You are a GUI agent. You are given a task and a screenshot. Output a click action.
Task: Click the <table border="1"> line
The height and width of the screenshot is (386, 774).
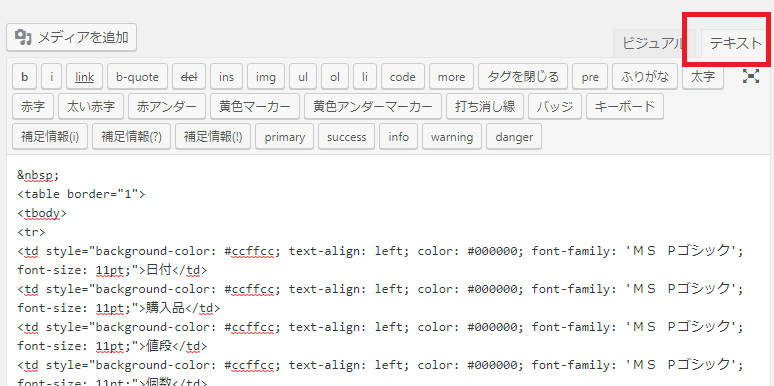[x=81, y=194]
